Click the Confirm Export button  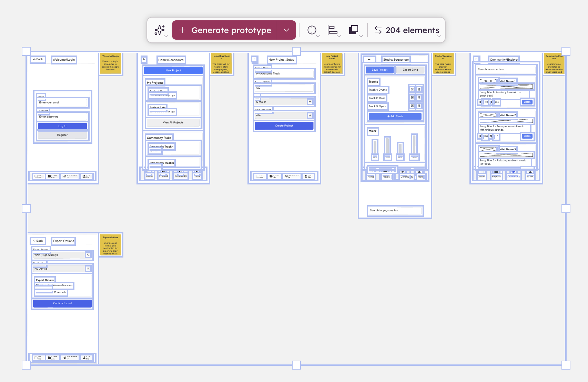62,303
